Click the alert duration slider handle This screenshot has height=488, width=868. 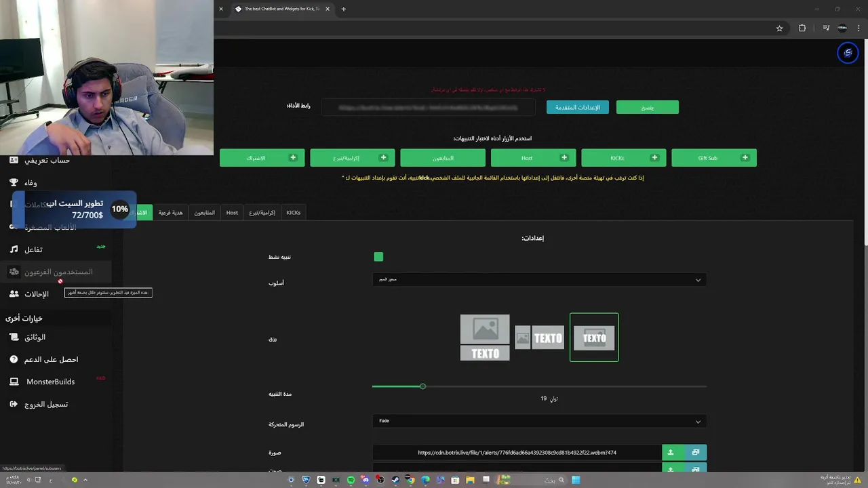tap(422, 386)
